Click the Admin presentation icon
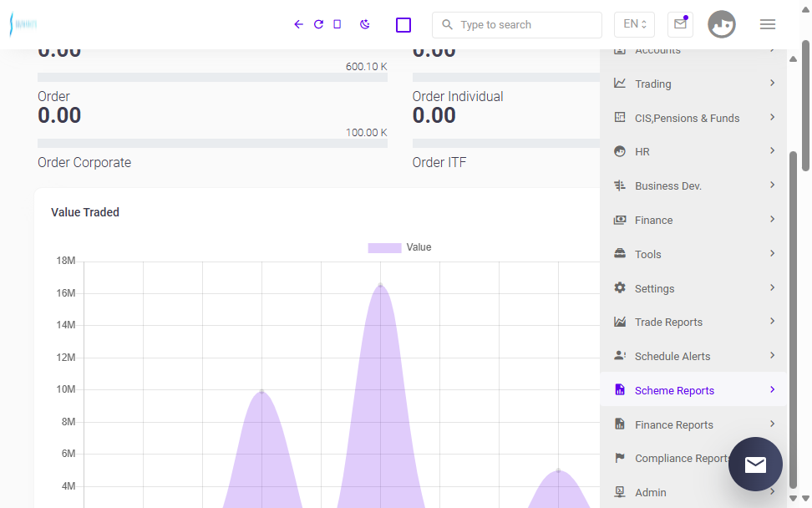The height and width of the screenshot is (508, 812). pos(620,491)
